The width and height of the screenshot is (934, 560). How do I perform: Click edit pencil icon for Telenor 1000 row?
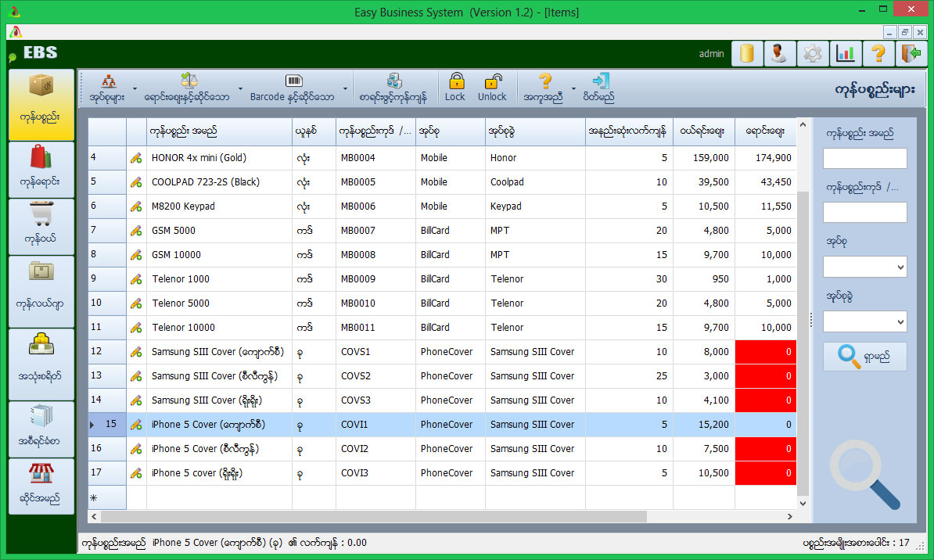[x=136, y=278]
